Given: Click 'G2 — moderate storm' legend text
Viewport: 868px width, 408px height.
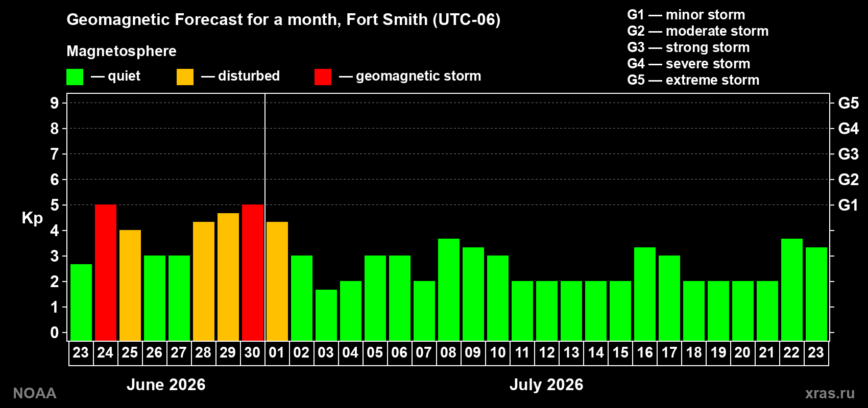Looking at the screenshot, I should click(x=698, y=31).
